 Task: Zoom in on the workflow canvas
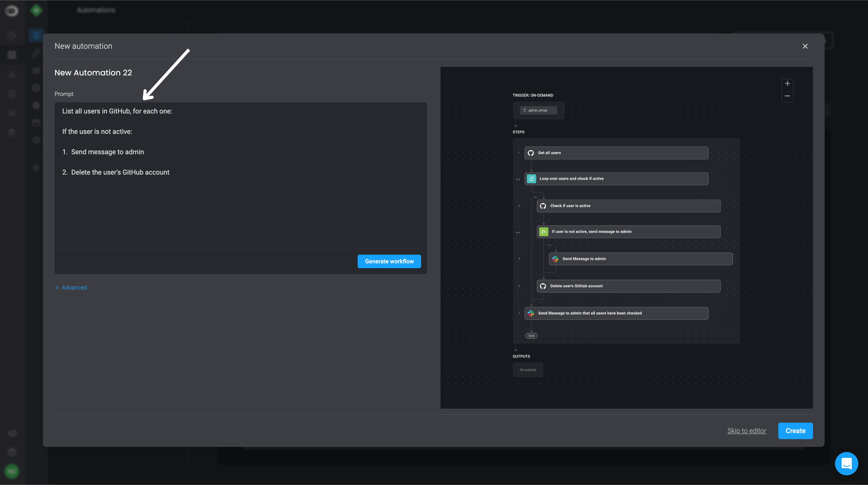[787, 84]
